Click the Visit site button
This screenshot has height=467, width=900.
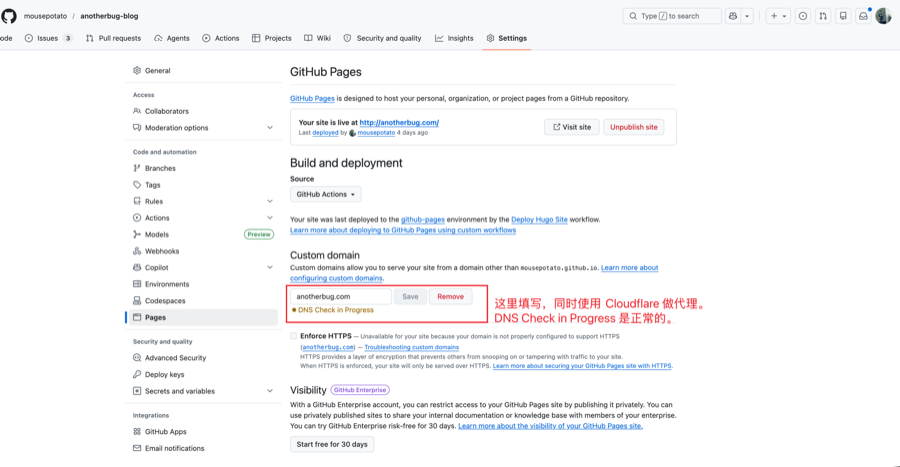(572, 127)
